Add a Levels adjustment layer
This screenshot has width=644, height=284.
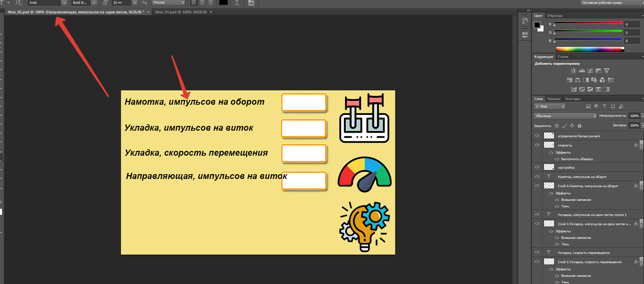point(582,71)
